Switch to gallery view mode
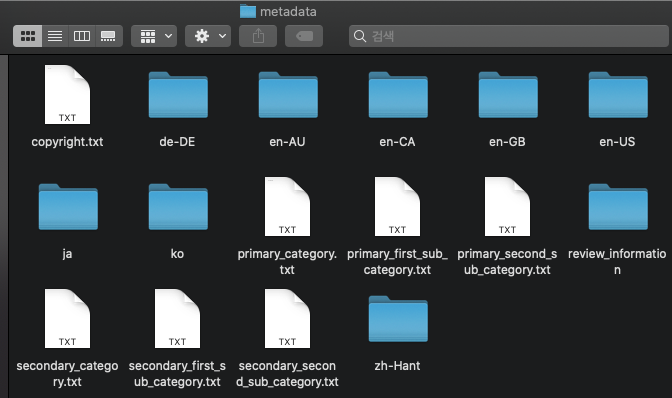Viewport: 672px width, 398px height. tap(108, 36)
